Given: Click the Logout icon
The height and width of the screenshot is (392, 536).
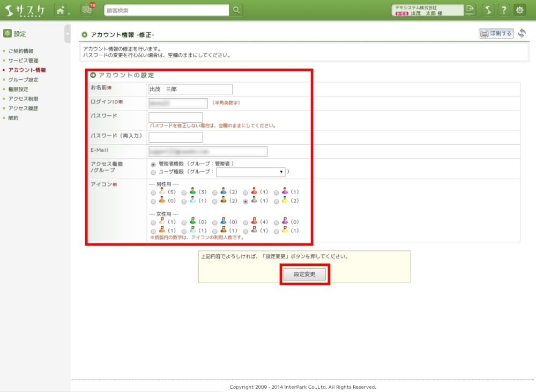Looking at the screenshot, I should (470, 10).
